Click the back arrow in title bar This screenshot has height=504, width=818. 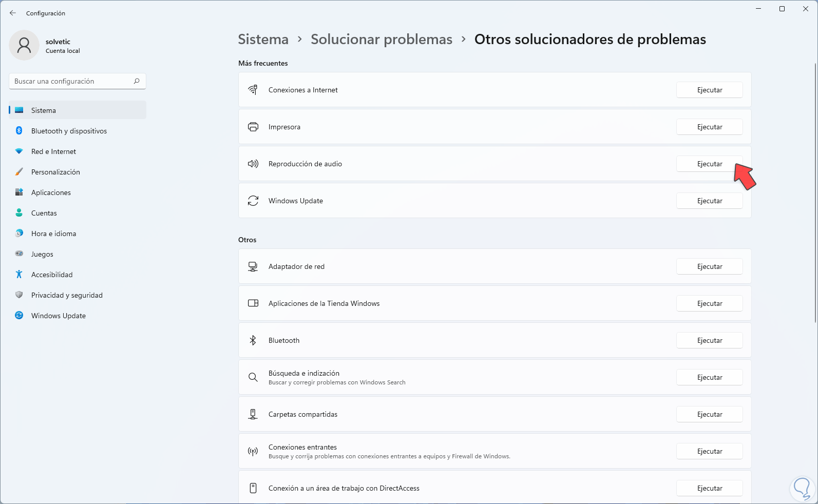[x=13, y=13]
